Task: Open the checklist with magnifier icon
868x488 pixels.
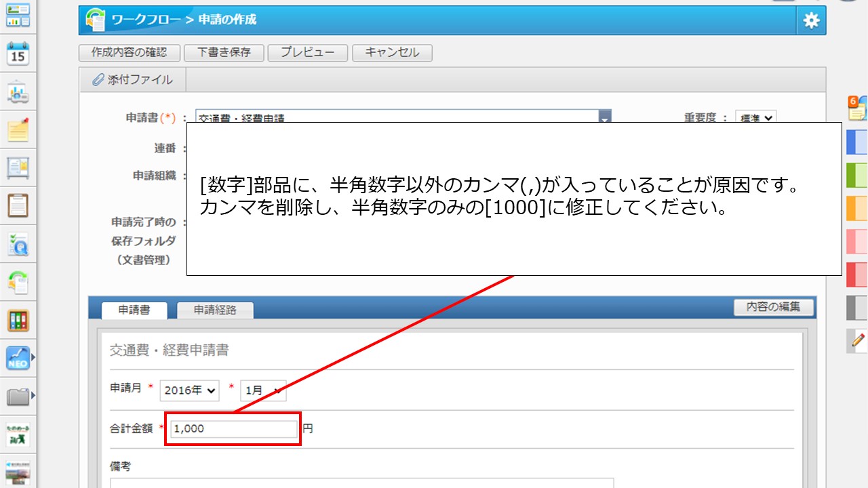Action: tap(18, 244)
